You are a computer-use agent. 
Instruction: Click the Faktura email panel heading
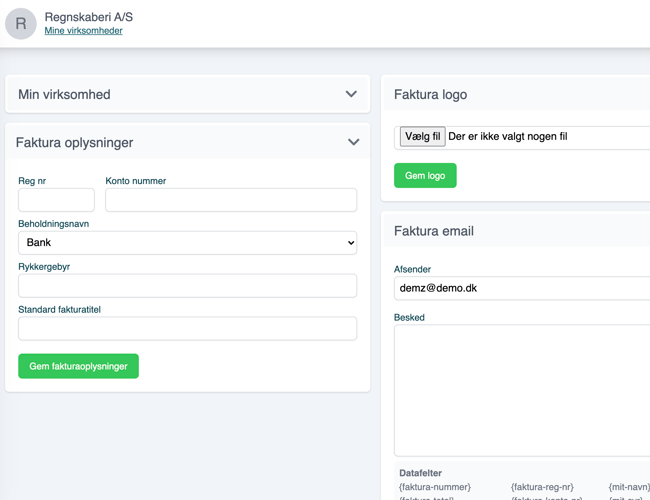(x=434, y=231)
